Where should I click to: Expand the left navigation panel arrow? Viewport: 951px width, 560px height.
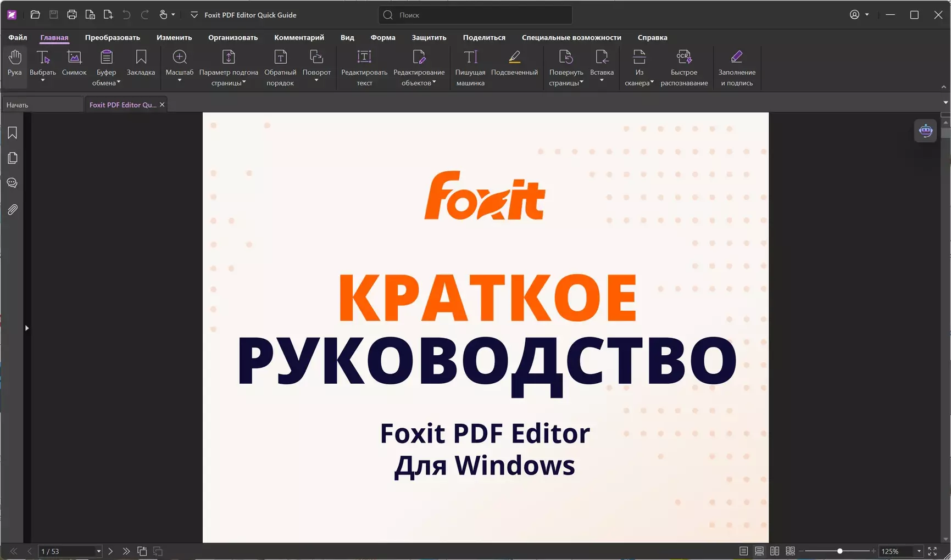[x=27, y=328]
